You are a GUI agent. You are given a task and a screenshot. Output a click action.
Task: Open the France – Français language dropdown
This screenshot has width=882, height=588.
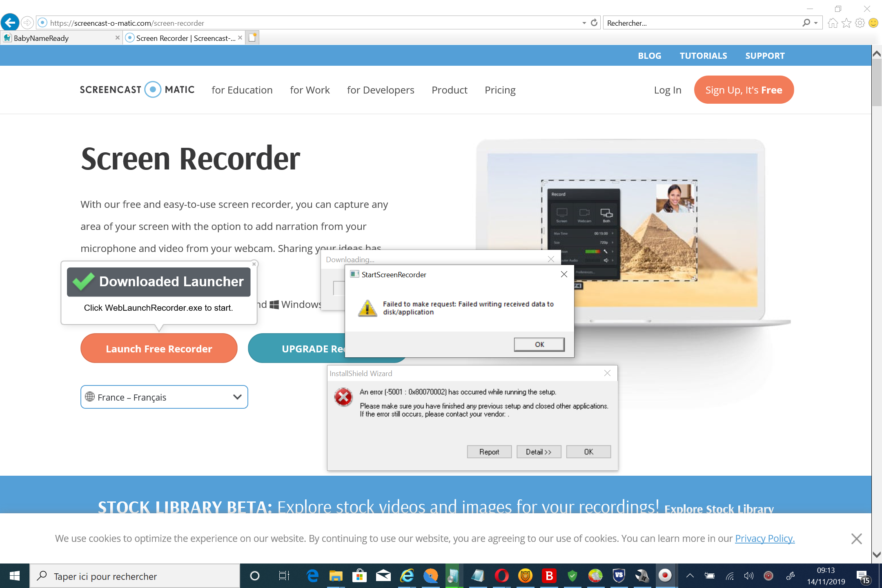(x=164, y=397)
